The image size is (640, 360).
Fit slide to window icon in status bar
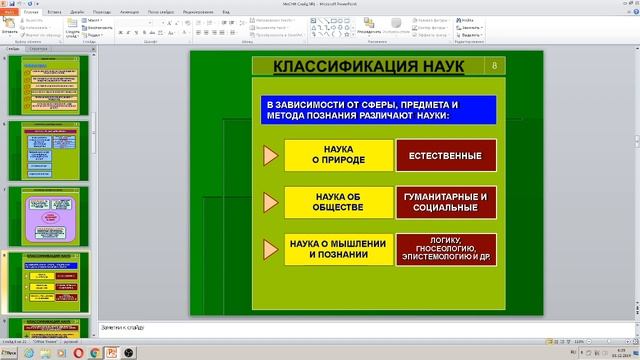[x=635, y=342]
